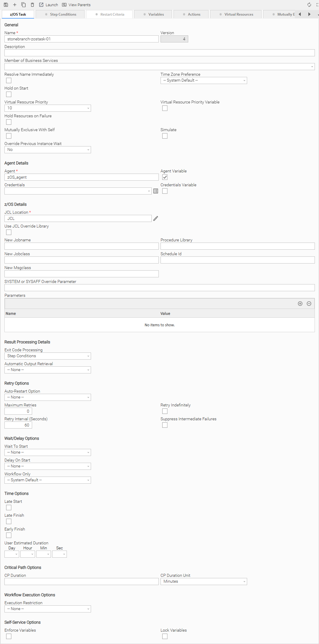Click the Delete trash icon

[x=32, y=5]
